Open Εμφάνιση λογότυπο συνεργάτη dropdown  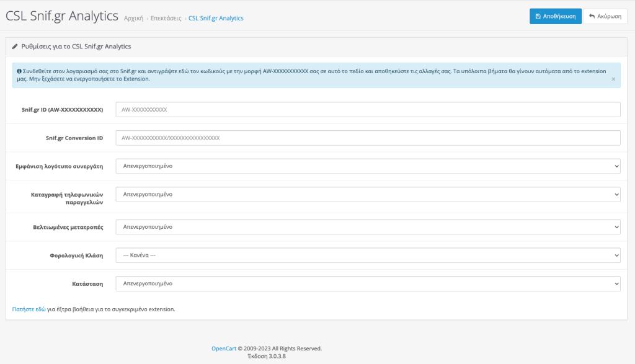pos(368,166)
